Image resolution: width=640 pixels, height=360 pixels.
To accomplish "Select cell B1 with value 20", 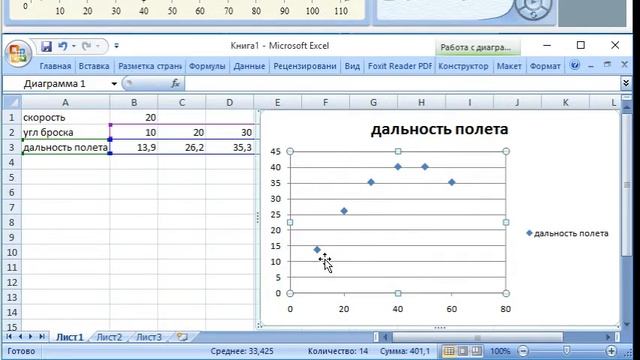I will 134,118.
